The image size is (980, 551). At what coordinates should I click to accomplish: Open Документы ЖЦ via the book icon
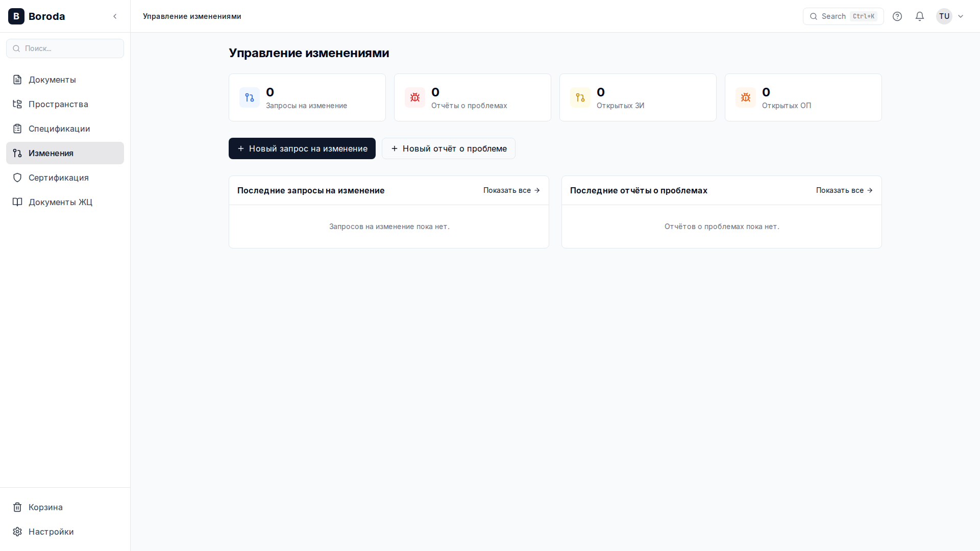click(18, 202)
